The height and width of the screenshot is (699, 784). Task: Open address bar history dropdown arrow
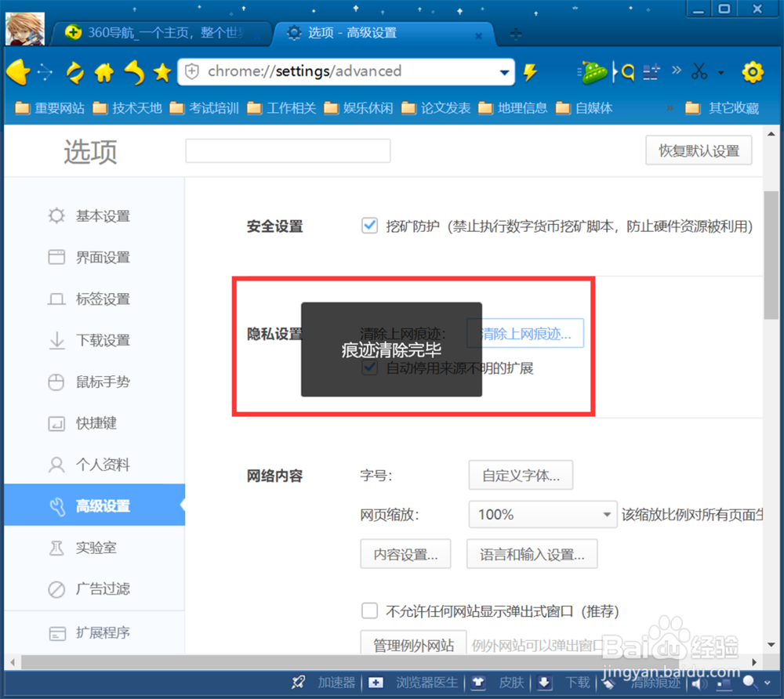(504, 73)
